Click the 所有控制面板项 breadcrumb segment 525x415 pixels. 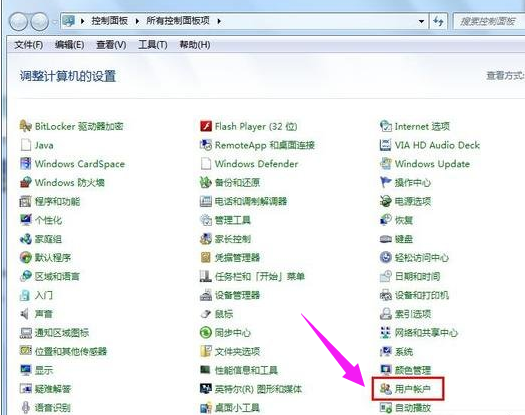[x=178, y=21]
